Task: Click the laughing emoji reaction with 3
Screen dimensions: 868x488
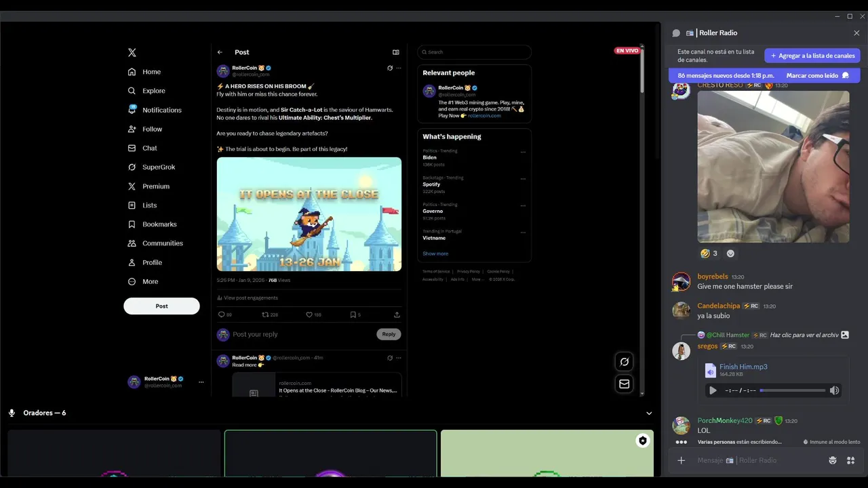Action: 710,253
